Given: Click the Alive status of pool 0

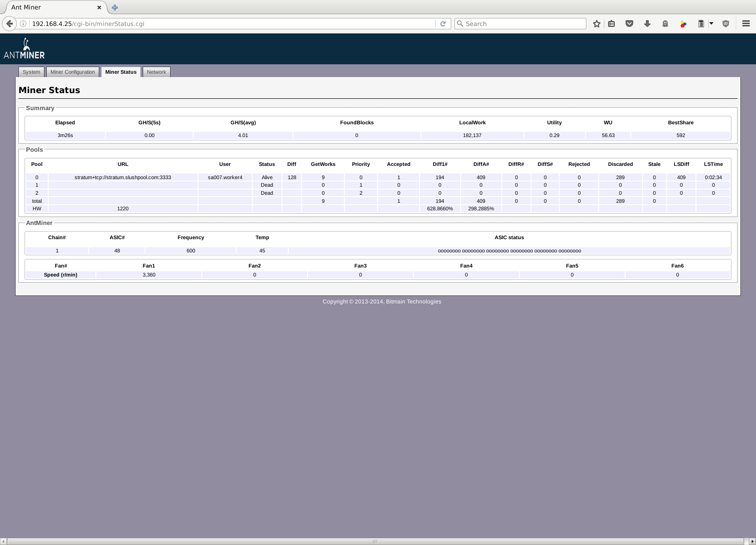Looking at the screenshot, I should click(x=267, y=177).
